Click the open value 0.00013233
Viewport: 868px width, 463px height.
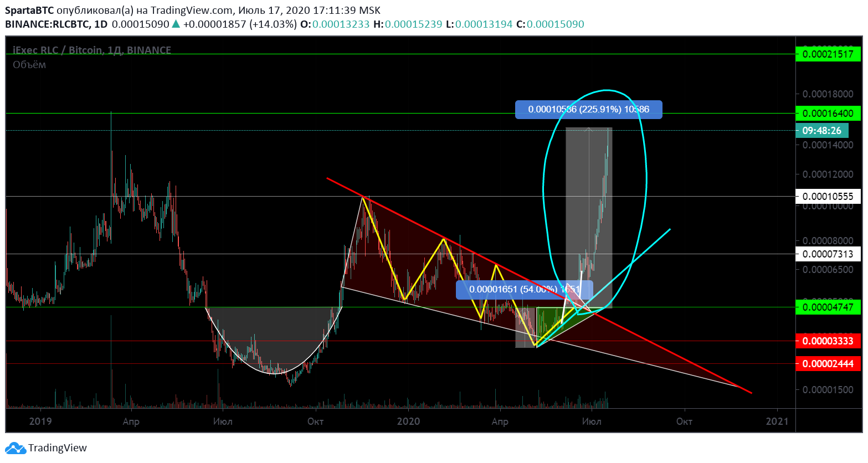click(341, 24)
